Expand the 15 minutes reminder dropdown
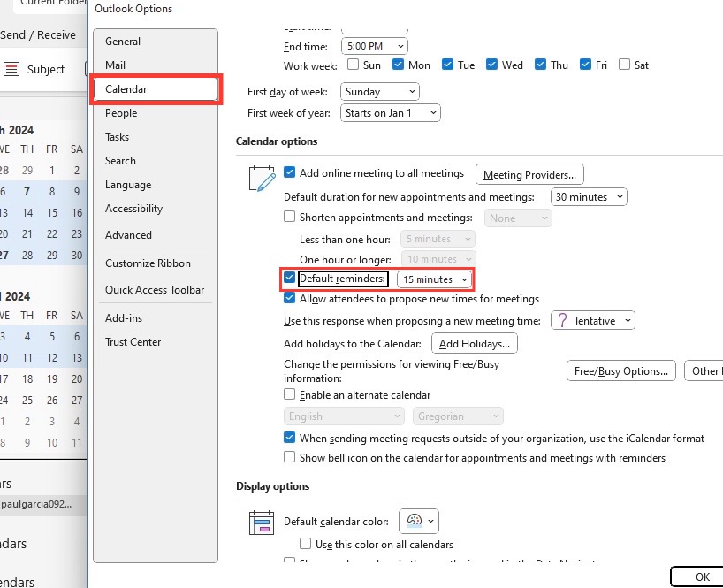 click(x=434, y=279)
